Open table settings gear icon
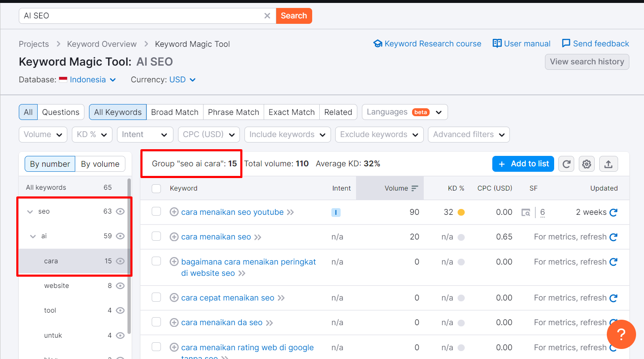This screenshot has height=359, width=644. coord(587,164)
